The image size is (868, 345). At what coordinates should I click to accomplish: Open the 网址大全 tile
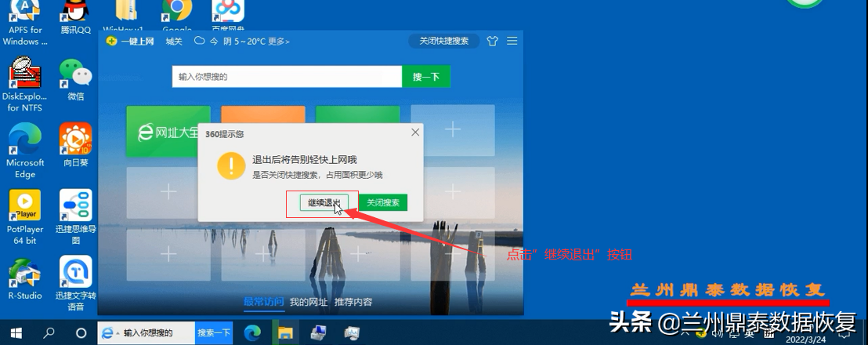pyautogui.click(x=168, y=131)
